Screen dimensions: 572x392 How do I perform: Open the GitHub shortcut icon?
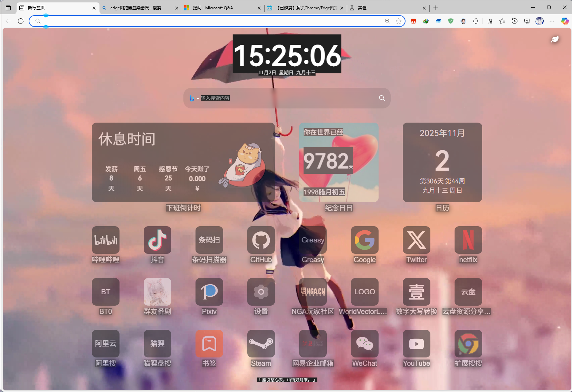[x=261, y=240]
